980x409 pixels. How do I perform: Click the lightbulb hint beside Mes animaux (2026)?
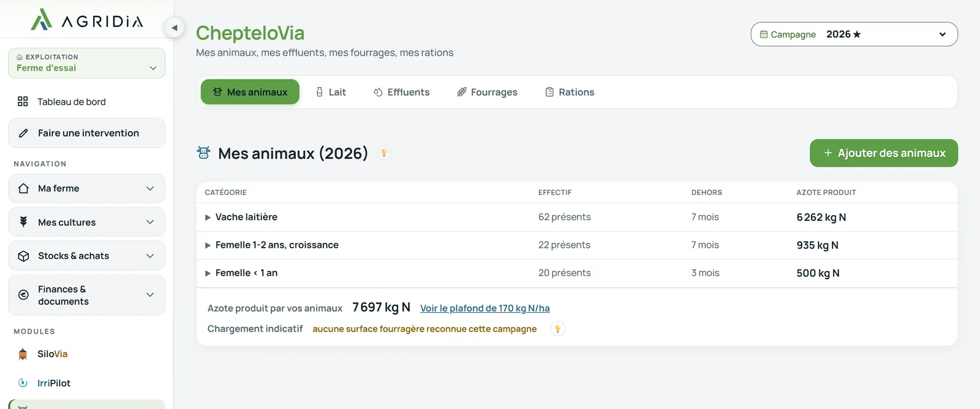pos(384,153)
